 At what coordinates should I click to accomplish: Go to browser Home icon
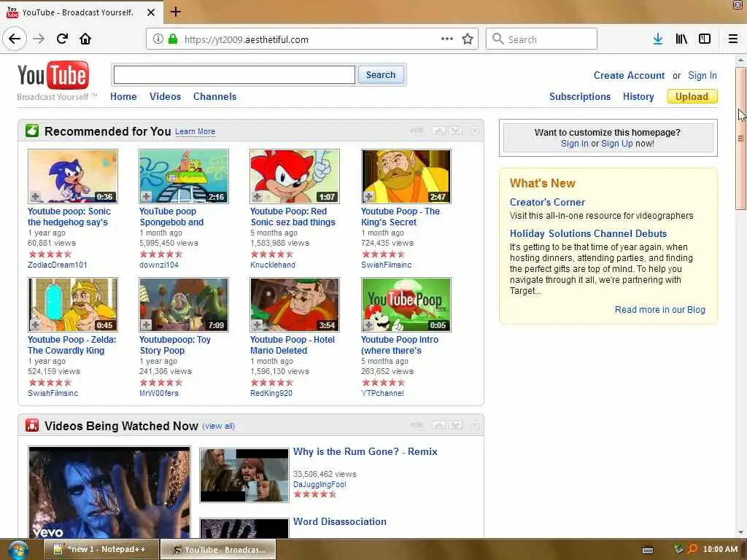(x=85, y=39)
